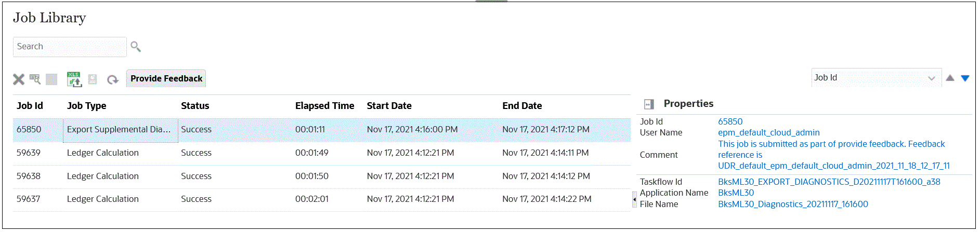The width and height of the screenshot is (980, 232).
Task: Sort ascending with the gray up arrow
Action: [x=950, y=78]
